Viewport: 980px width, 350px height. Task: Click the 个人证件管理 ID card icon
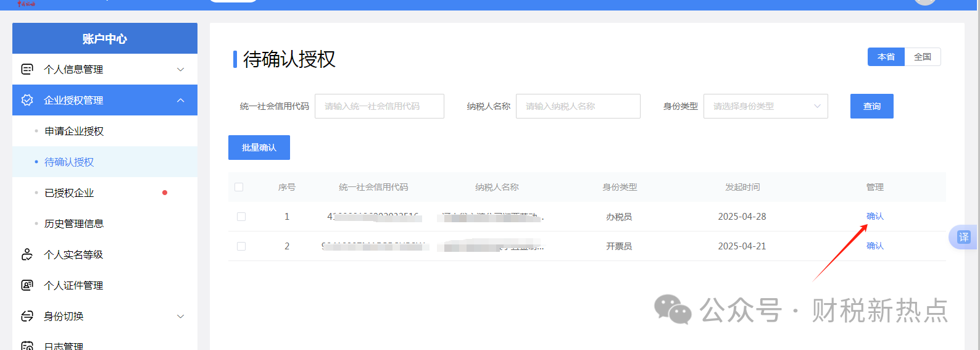pos(27,285)
